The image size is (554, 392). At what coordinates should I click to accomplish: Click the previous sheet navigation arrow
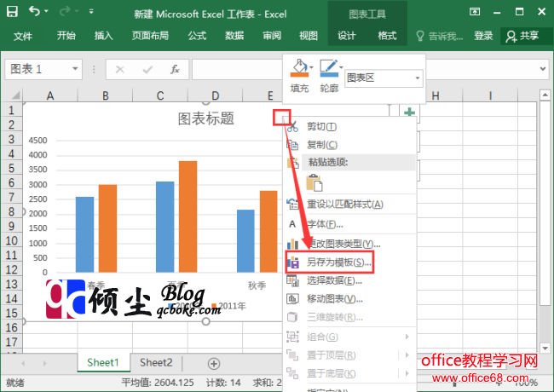pyautogui.click(x=23, y=363)
